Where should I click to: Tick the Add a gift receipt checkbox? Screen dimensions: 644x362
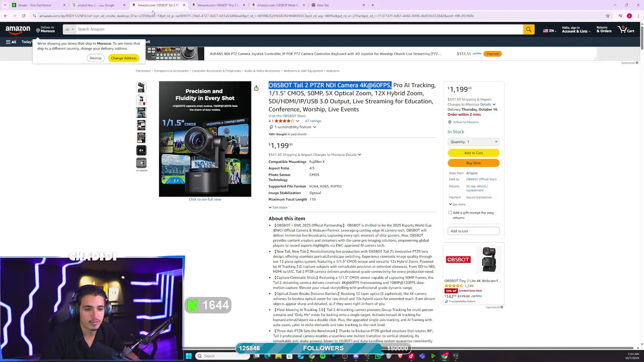450,213
